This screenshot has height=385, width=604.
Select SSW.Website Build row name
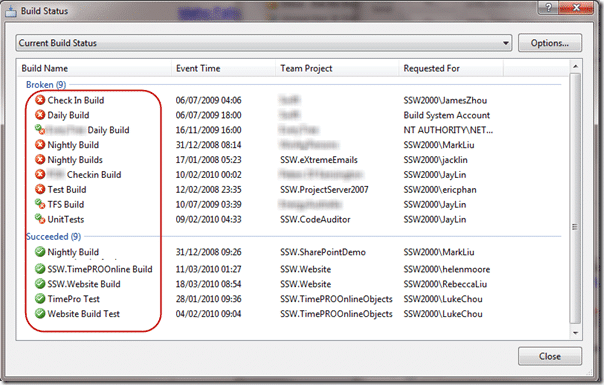coord(84,284)
